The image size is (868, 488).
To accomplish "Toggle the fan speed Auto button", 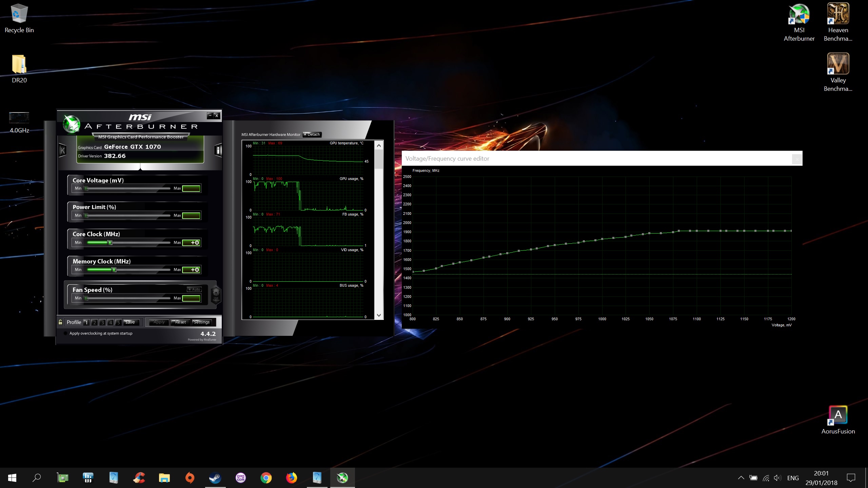I will pos(194,289).
